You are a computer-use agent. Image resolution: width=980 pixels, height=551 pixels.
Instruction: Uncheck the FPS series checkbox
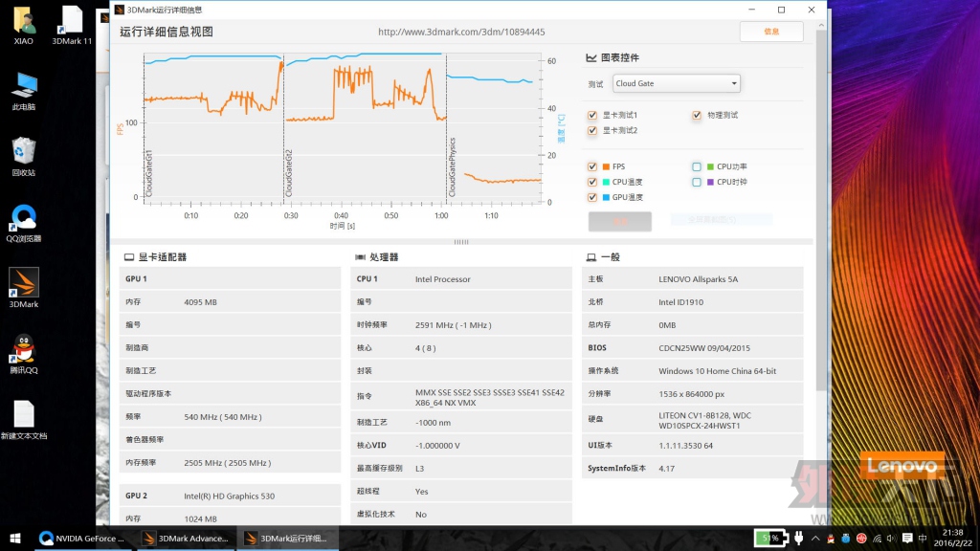tap(591, 166)
